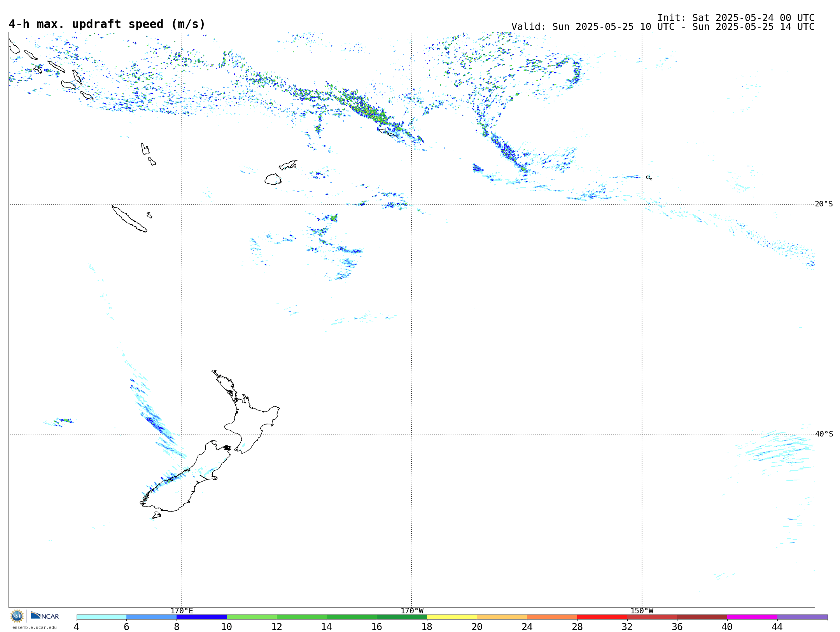Select the dark red 36-40 color swatch

pyautogui.click(x=702, y=617)
